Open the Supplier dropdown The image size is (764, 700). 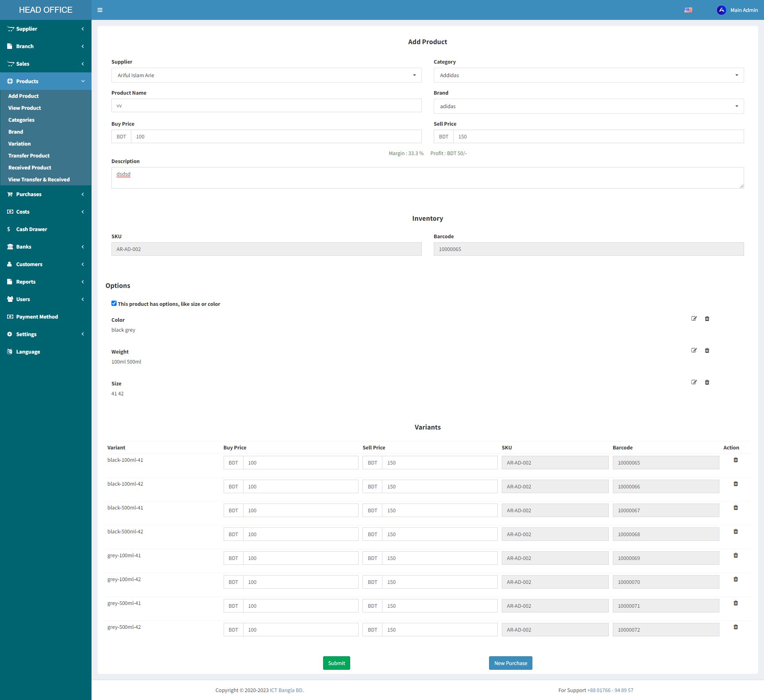(x=266, y=75)
